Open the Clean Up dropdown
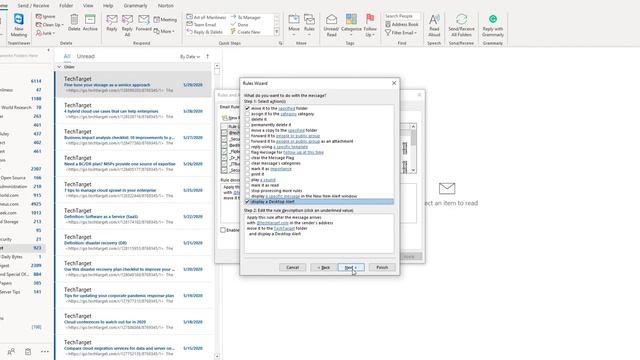Screen dimensions: 640x360 (x=50, y=24)
